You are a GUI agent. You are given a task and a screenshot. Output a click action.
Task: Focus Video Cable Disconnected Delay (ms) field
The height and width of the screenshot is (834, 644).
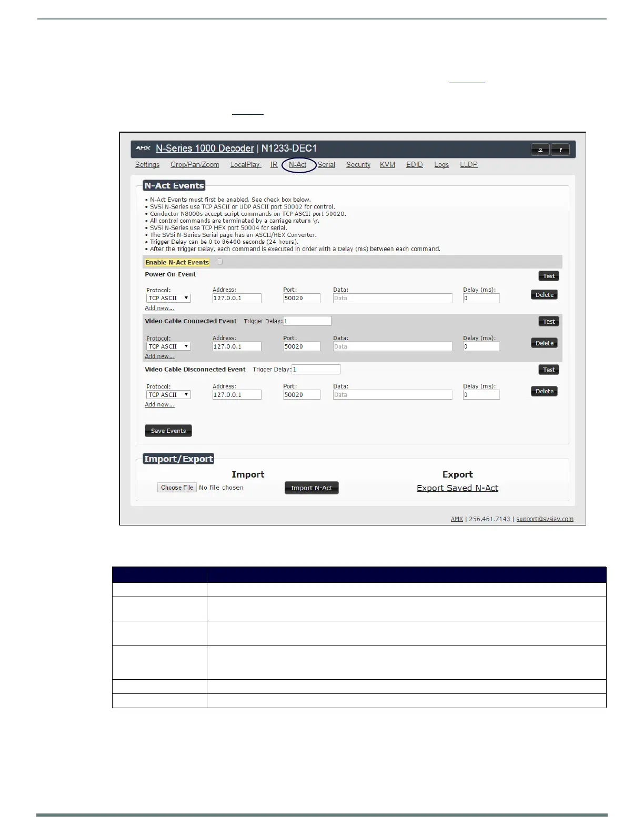pyautogui.click(x=481, y=395)
